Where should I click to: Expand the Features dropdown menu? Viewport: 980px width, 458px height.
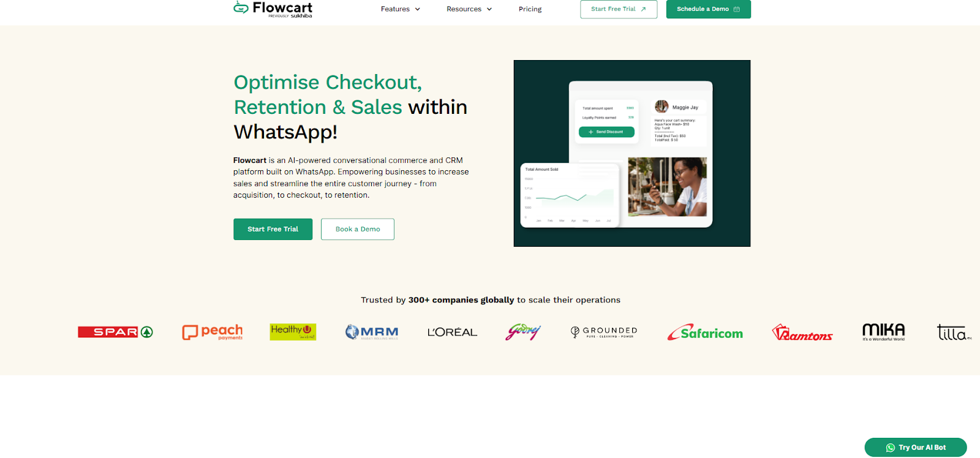401,9
